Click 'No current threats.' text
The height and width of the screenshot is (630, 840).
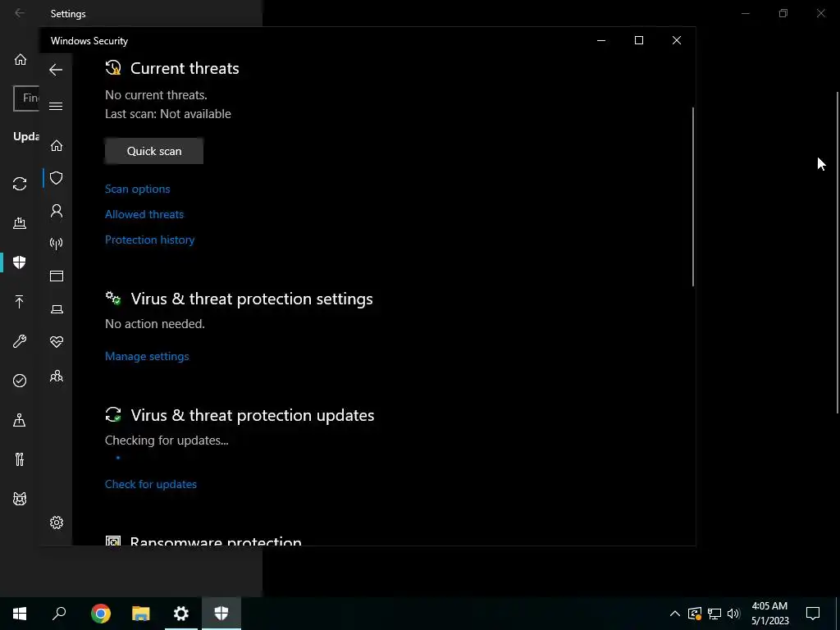coord(156,95)
